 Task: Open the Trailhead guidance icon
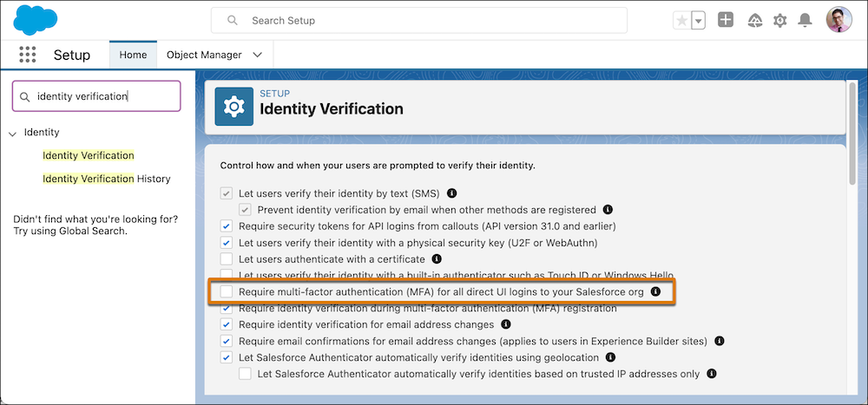coord(754,21)
